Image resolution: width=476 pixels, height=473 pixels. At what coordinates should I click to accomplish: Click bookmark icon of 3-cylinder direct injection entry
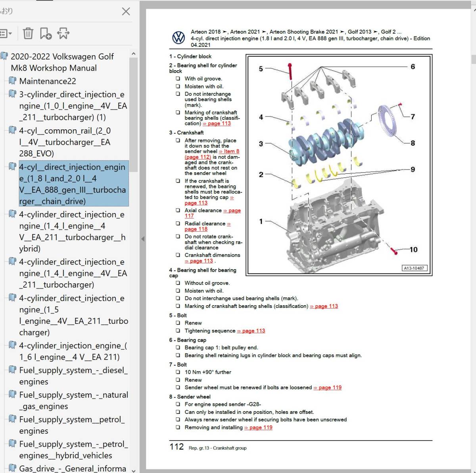(x=13, y=94)
